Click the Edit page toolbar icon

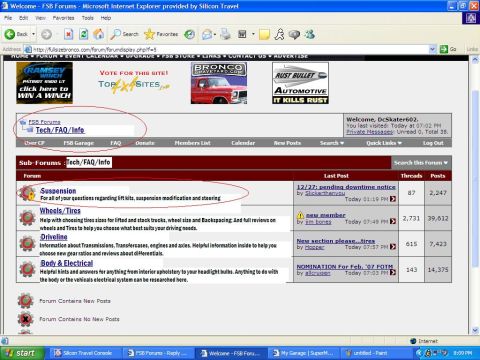[x=242, y=34]
